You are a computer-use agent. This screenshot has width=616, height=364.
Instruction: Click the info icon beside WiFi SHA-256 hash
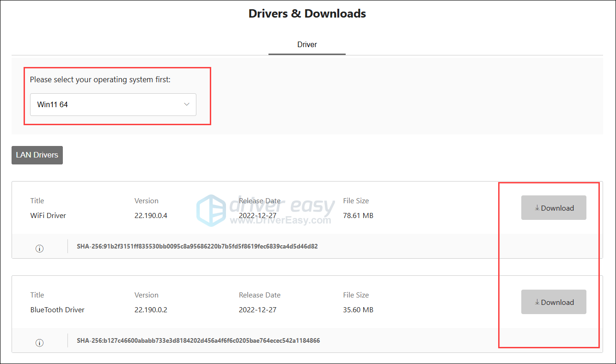40,249
